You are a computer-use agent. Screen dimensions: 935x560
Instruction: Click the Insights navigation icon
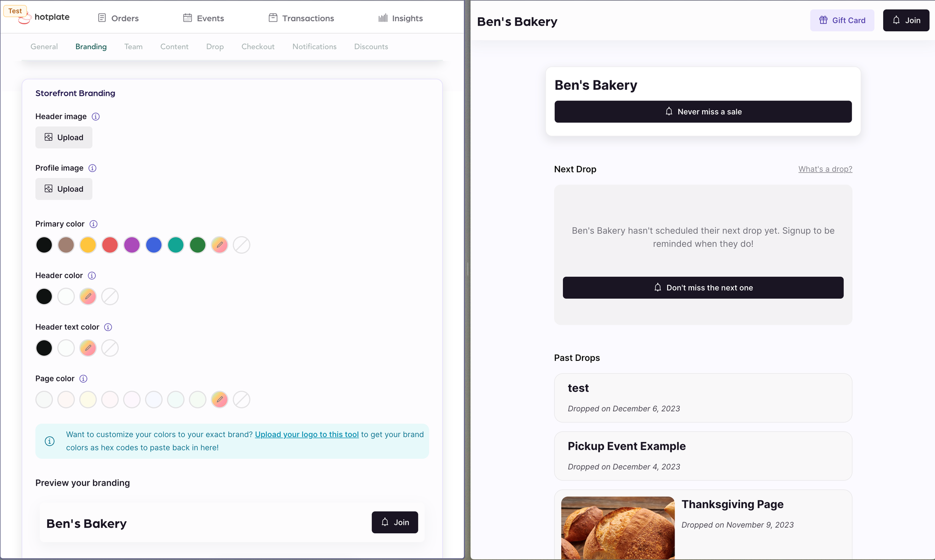[x=384, y=18]
